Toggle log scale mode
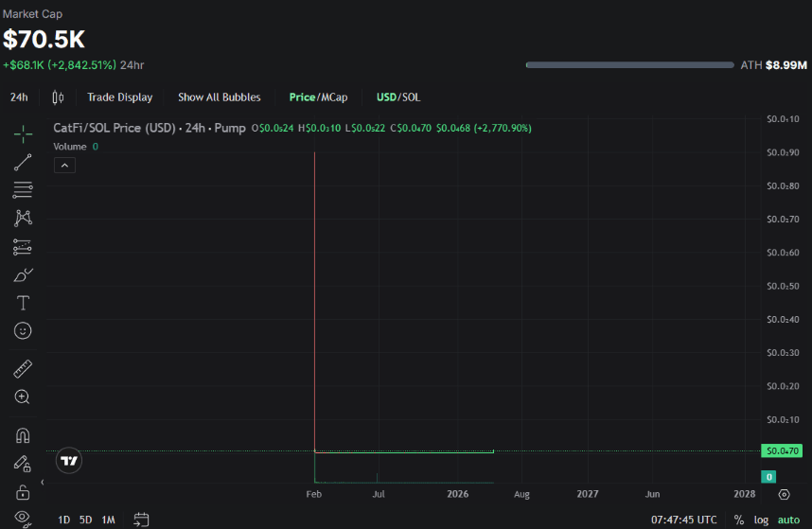812x529 pixels. (761, 520)
